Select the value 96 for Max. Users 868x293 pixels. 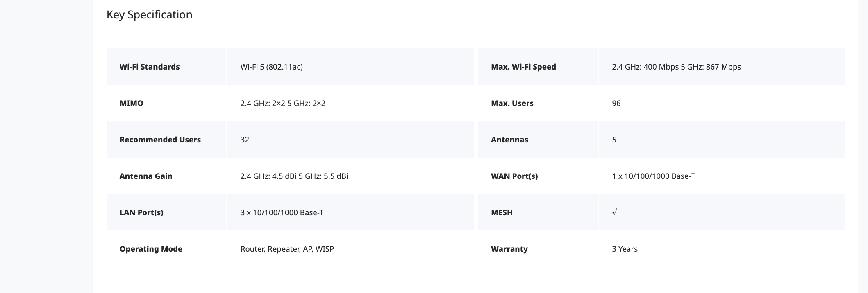point(616,103)
